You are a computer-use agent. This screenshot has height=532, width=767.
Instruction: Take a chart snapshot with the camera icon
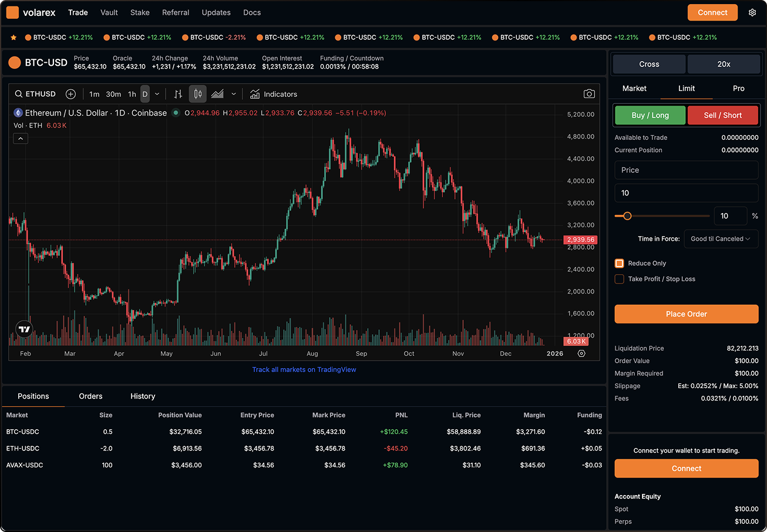589,93
